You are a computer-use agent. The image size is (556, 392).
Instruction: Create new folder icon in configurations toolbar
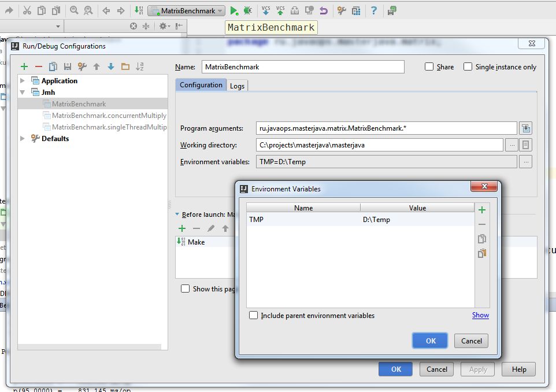tap(125, 66)
